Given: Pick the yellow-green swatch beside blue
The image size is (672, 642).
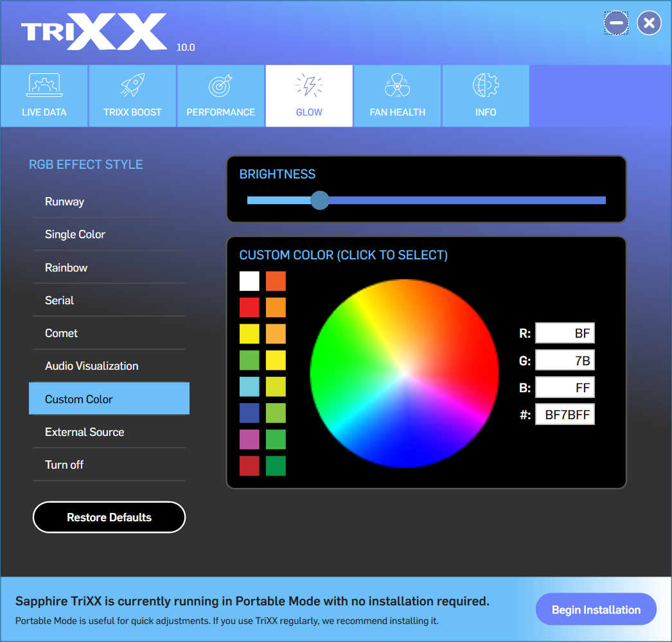Looking at the screenshot, I should click(276, 413).
